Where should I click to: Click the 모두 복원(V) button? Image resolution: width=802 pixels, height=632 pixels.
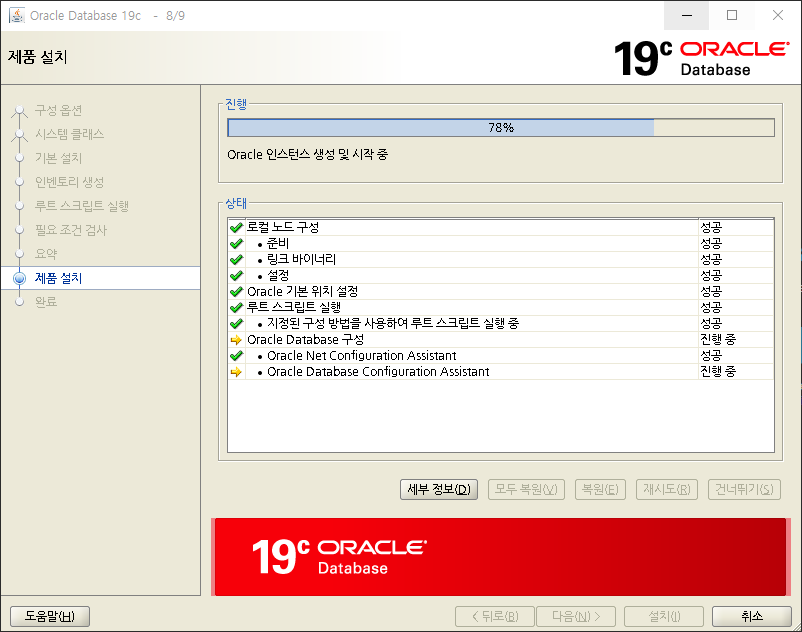(x=526, y=489)
